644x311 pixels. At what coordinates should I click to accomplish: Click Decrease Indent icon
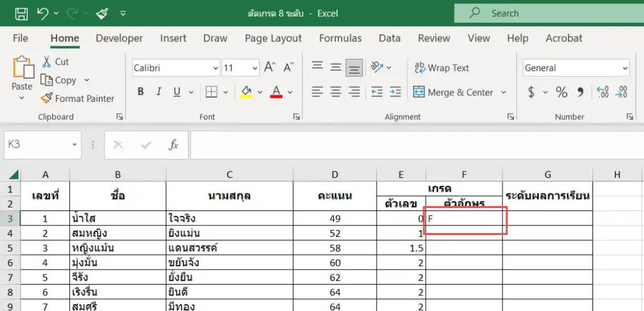377,92
